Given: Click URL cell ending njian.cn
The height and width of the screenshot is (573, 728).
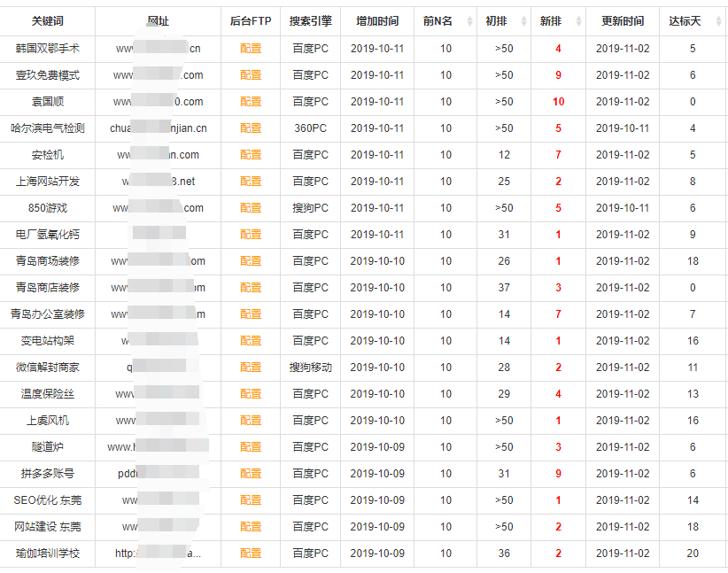Looking at the screenshot, I should coord(159,128).
